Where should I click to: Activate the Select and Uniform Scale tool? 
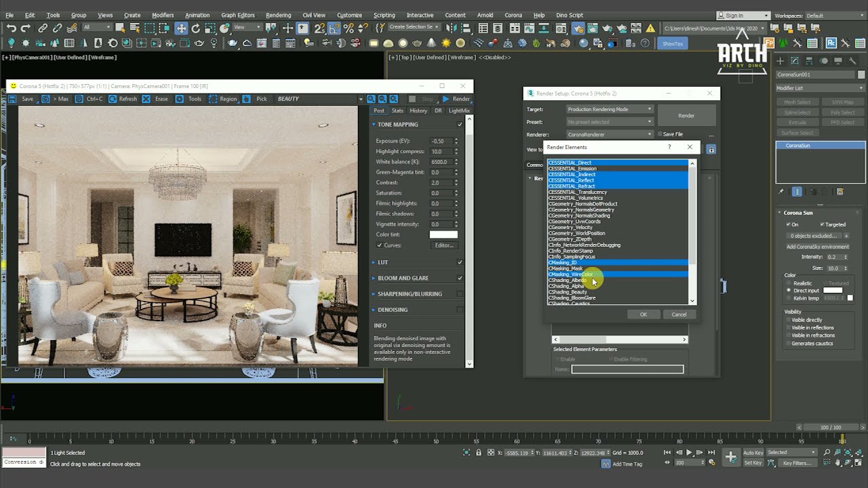(x=210, y=28)
